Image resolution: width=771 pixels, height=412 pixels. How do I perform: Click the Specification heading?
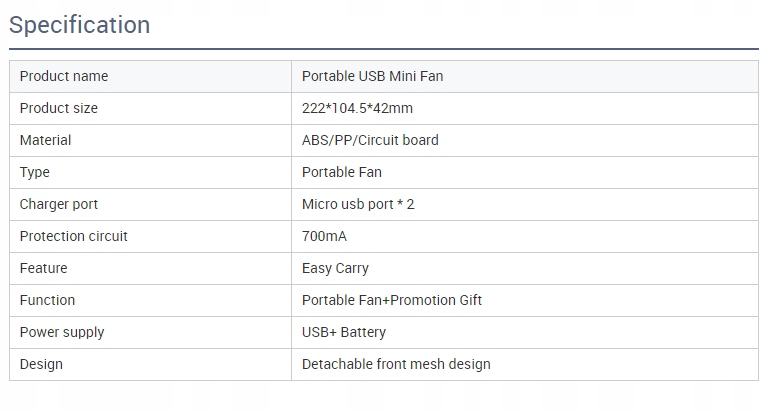point(80,25)
